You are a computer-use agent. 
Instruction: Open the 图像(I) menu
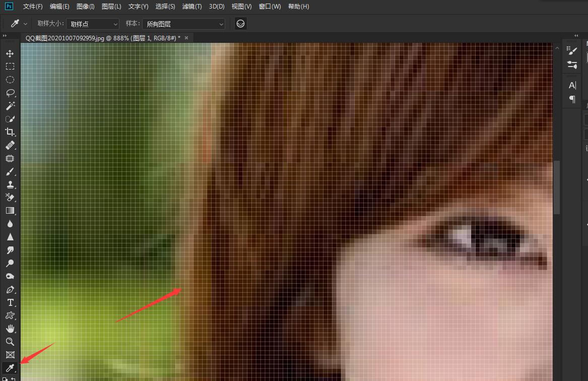(x=86, y=7)
